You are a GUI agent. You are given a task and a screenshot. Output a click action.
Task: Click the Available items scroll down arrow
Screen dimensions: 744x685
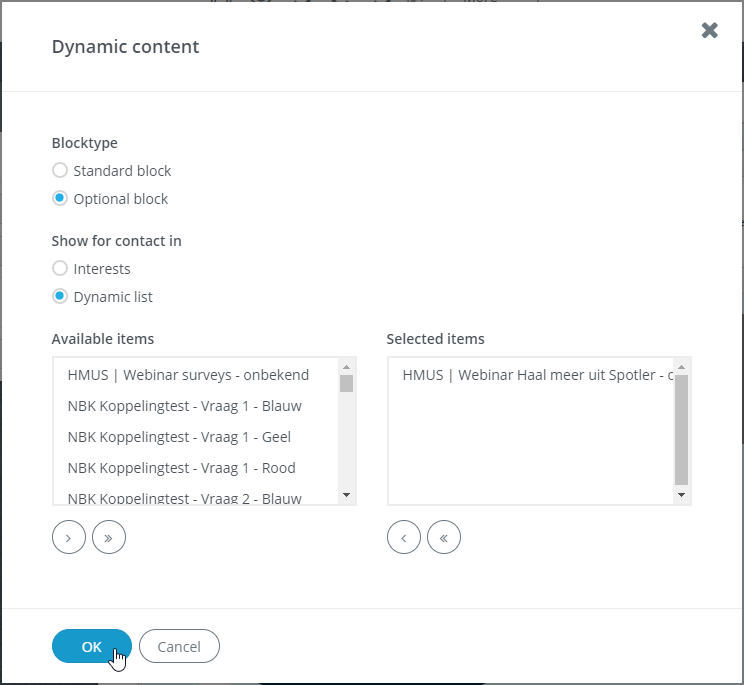(x=346, y=495)
